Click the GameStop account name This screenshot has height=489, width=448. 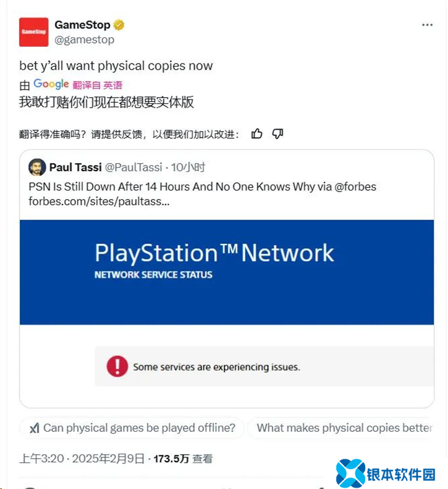82,25
